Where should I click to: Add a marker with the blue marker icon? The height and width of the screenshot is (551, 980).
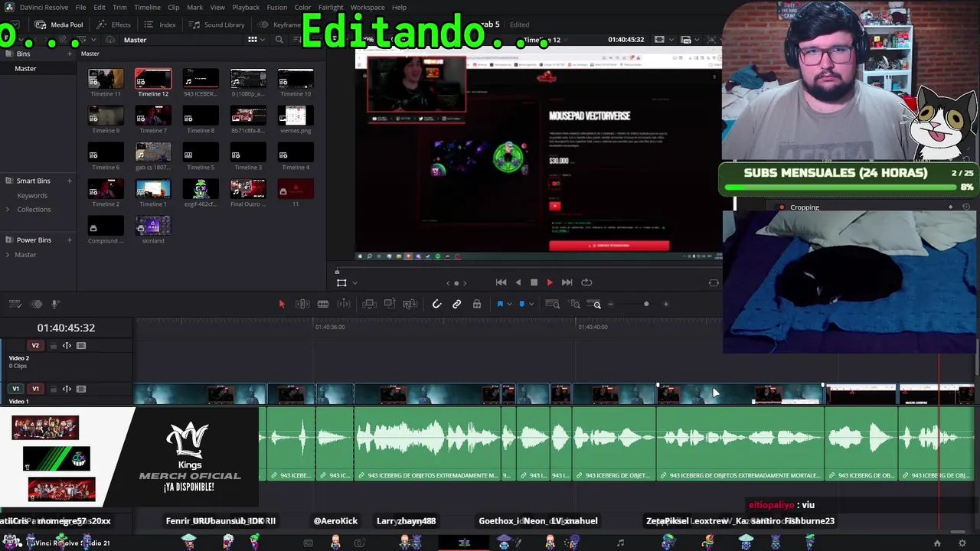coord(522,305)
